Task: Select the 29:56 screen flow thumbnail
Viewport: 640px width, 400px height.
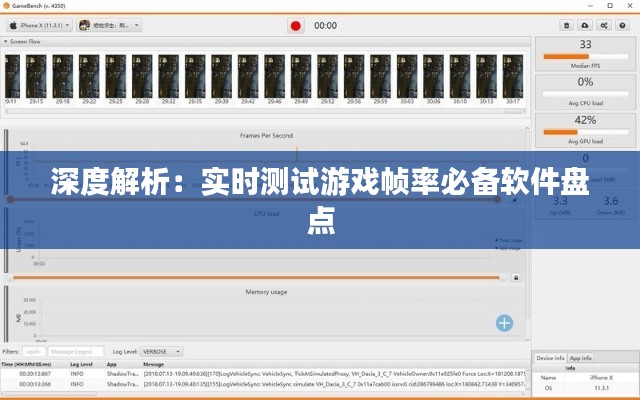Action: 354,76
